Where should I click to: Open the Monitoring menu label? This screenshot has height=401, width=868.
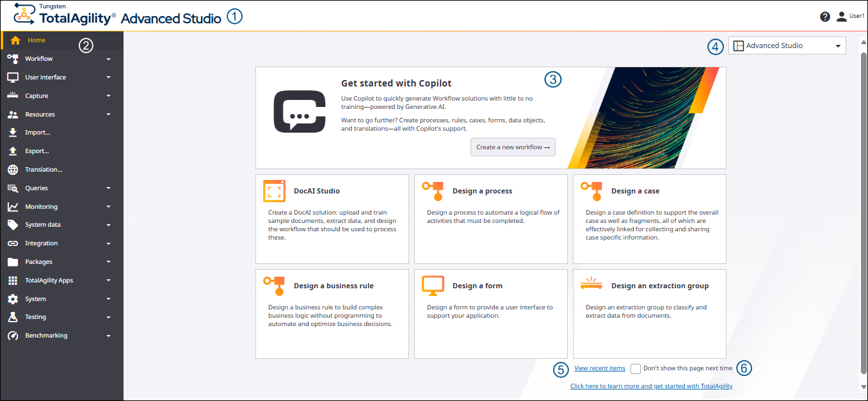[x=41, y=207]
